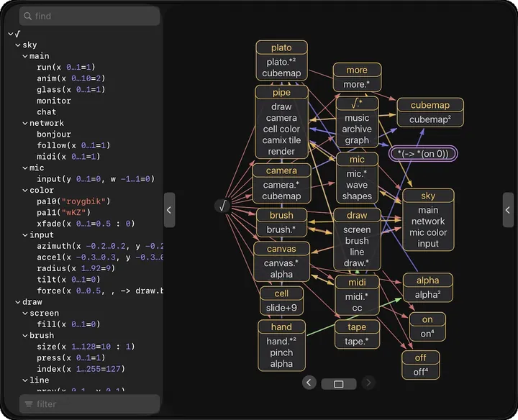Collapse the brush tree node
The height and width of the screenshot is (420, 518).
pos(24,335)
